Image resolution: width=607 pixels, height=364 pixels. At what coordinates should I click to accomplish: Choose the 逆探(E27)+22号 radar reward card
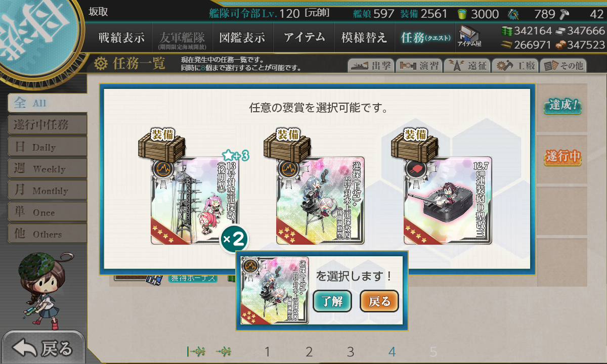(320, 201)
